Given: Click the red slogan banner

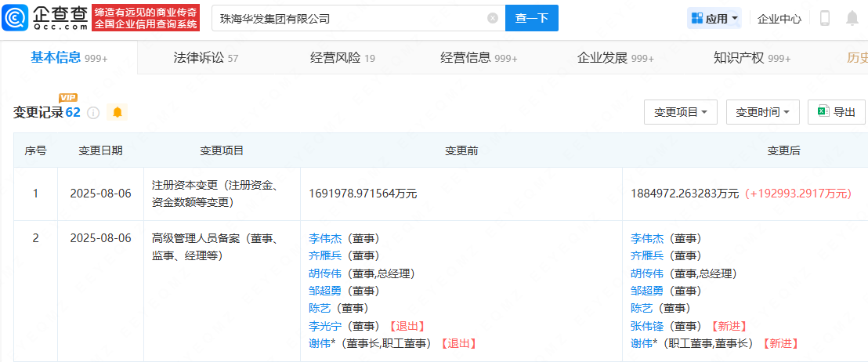Looking at the screenshot, I should [146, 18].
